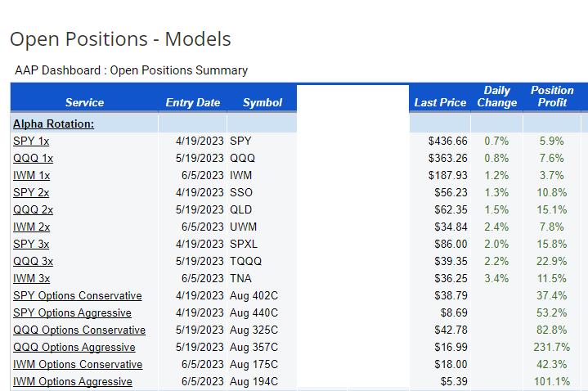
Task: Open IWM Options Conservative link
Action: (78, 364)
